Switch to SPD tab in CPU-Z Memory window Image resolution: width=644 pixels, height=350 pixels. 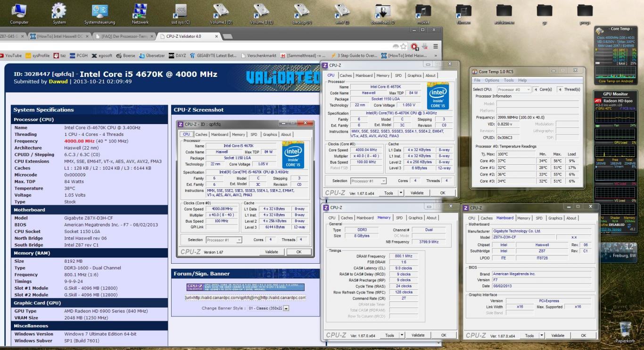[399, 218]
